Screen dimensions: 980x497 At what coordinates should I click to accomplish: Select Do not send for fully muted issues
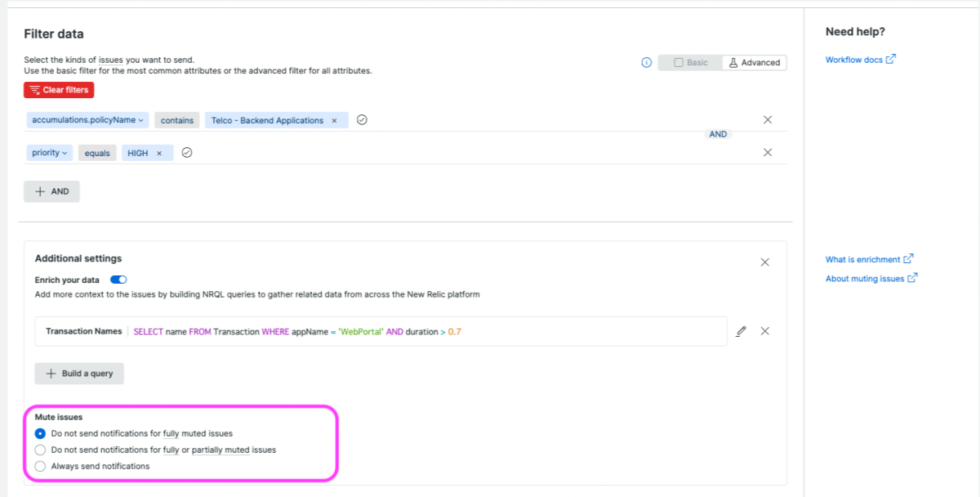coord(40,433)
